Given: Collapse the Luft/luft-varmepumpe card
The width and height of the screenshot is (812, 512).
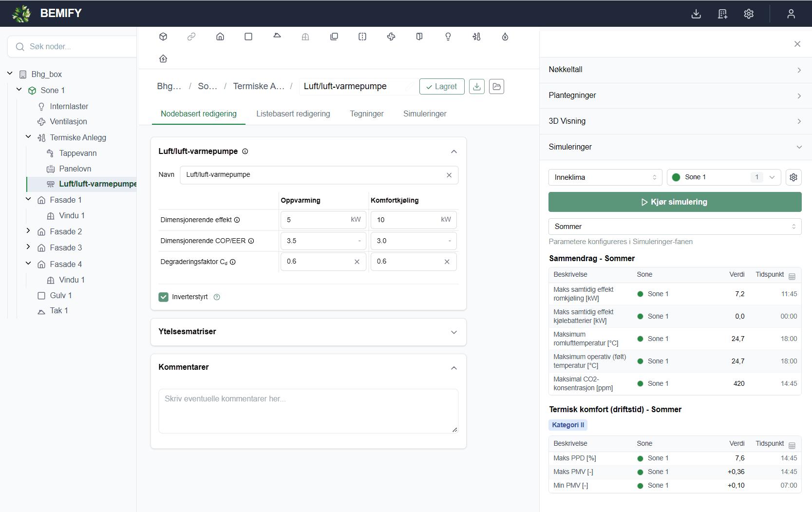Looking at the screenshot, I should (453, 152).
